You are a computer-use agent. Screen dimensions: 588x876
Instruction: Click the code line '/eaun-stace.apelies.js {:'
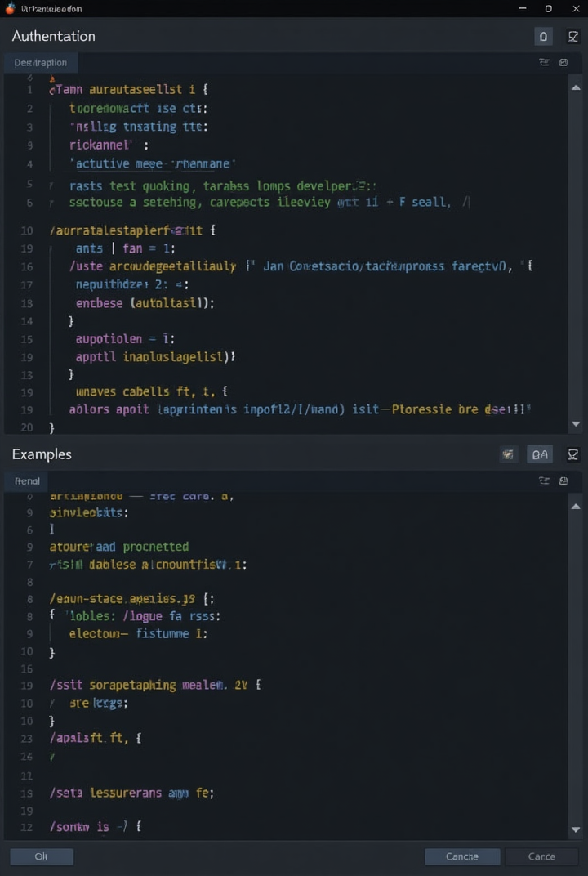click(x=132, y=600)
